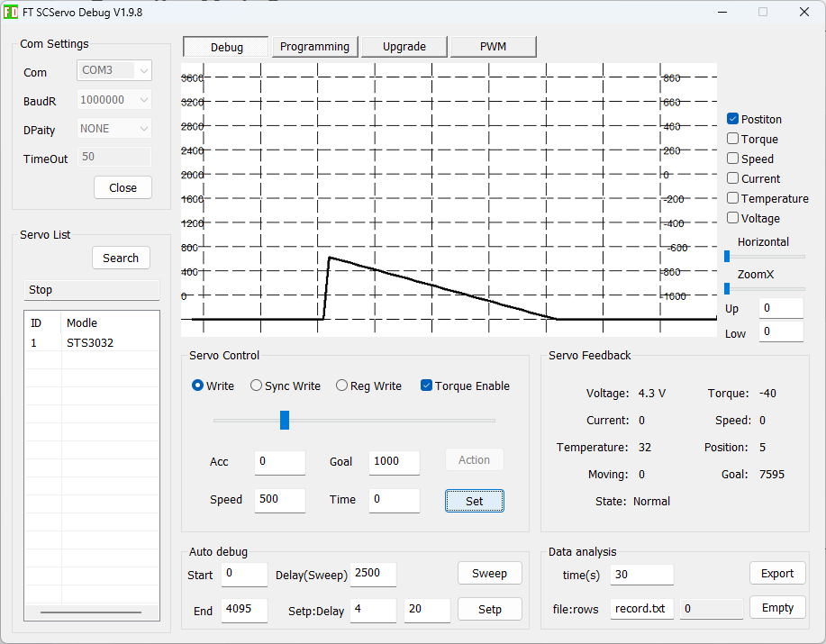Switch to the Debug tab

pos(226,47)
